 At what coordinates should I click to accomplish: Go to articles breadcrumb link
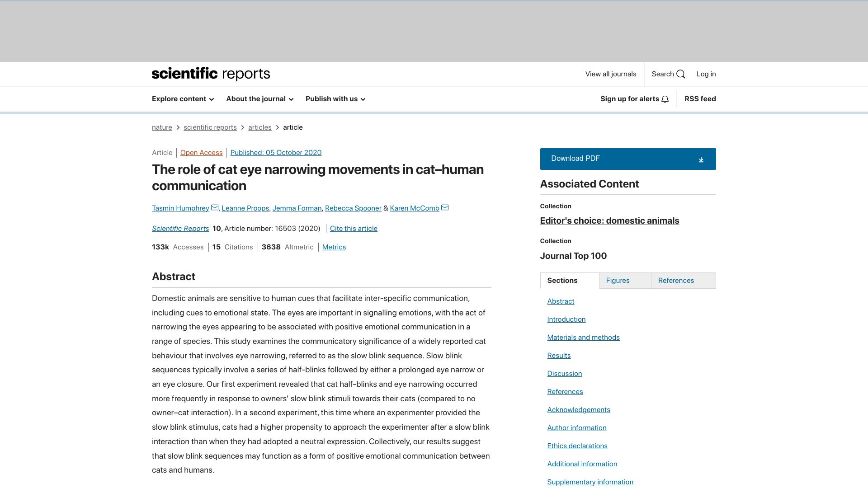point(260,127)
